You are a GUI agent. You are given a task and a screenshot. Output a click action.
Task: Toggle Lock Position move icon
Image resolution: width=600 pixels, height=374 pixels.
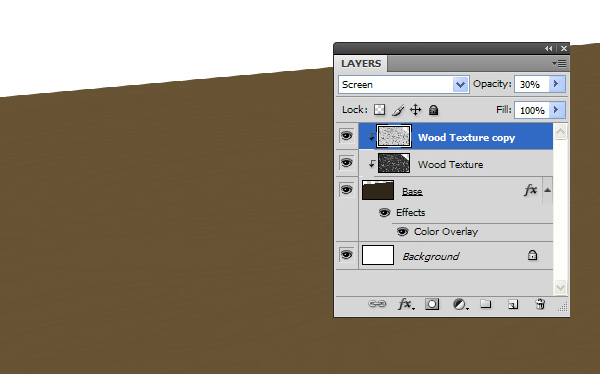(416, 110)
